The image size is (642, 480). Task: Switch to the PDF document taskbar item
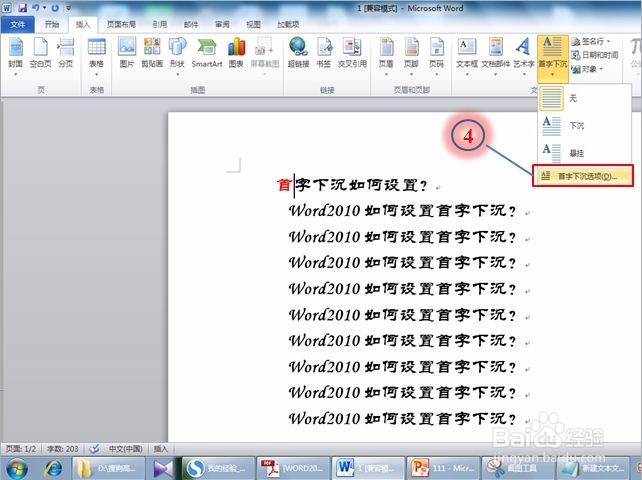point(292,469)
